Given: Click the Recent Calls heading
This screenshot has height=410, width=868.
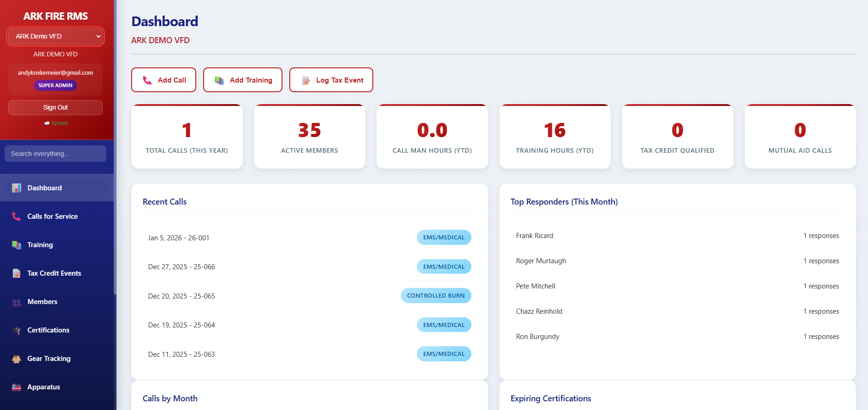Looking at the screenshot, I should (x=165, y=202).
